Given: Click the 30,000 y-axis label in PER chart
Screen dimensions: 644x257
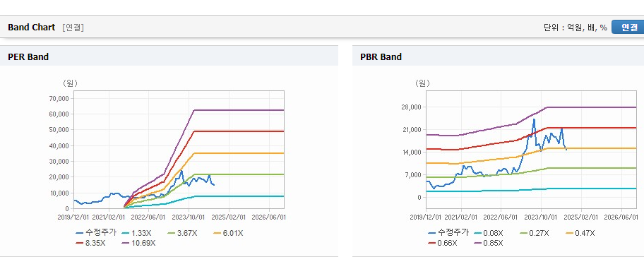Looking at the screenshot, I should point(59,162).
